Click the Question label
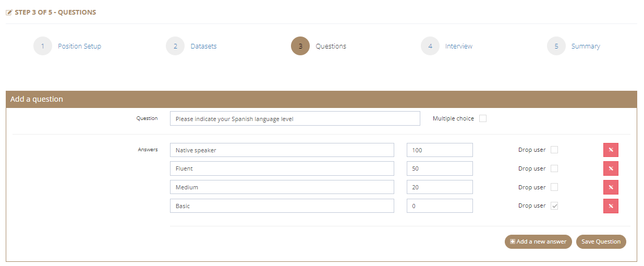Screen dimensions: 644x266 pyautogui.click(x=147, y=118)
